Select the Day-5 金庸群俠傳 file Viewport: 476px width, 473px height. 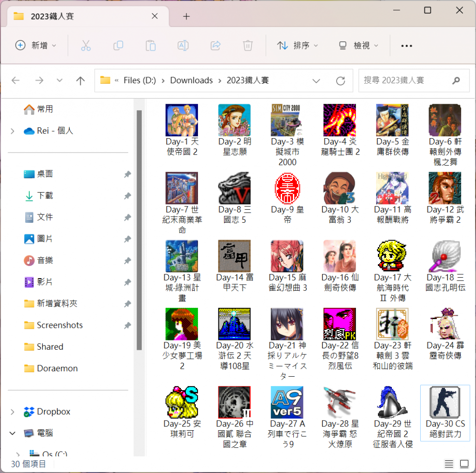[x=392, y=130]
